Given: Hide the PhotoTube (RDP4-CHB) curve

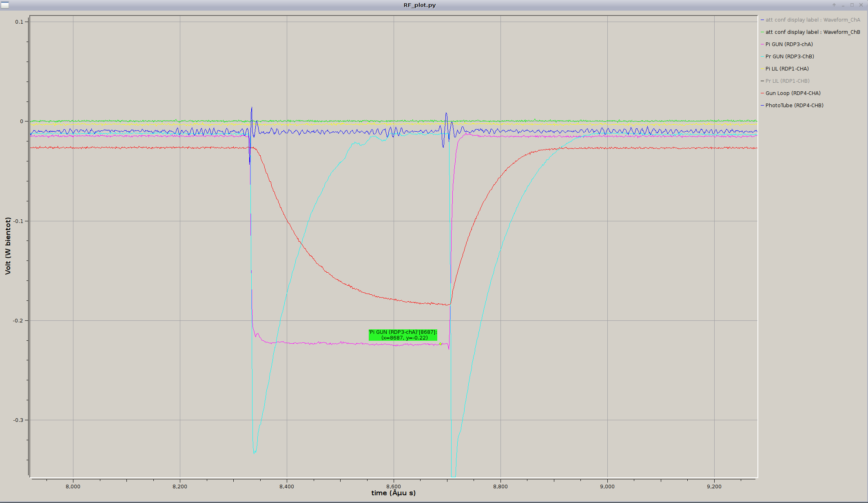Looking at the screenshot, I should (794, 106).
